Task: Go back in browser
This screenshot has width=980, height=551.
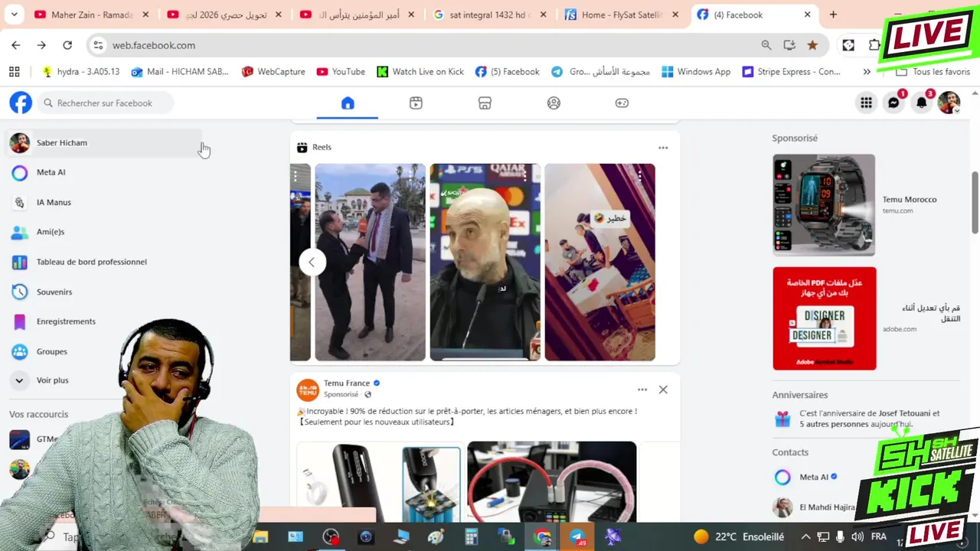Action: (16, 45)
